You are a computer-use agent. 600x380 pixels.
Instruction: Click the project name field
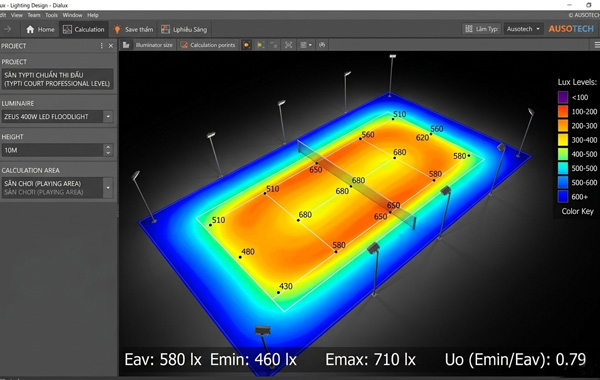coord(57,79)
